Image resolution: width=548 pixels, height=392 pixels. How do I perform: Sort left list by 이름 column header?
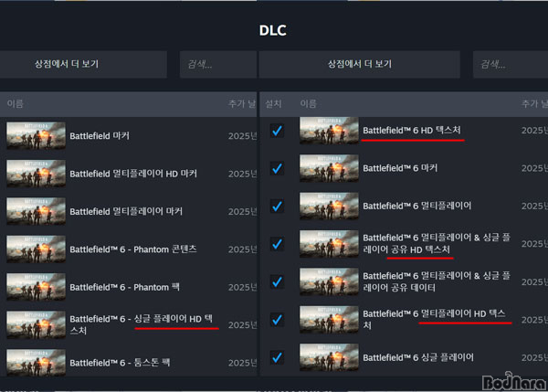[15, 104]
